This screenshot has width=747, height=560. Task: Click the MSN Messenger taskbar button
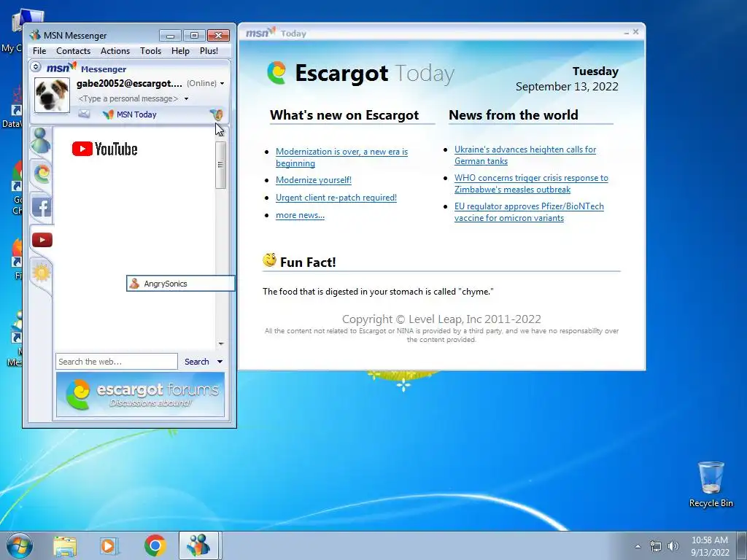click(198, 545)
